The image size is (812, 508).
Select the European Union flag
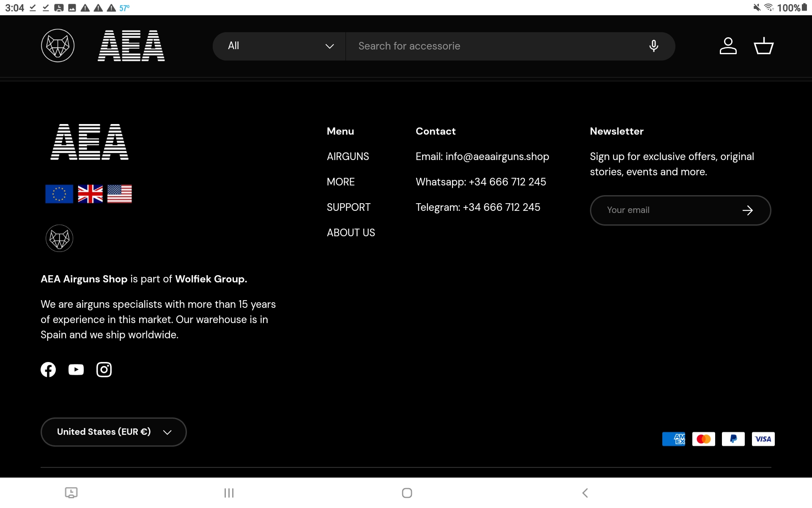tap(59, 194)
